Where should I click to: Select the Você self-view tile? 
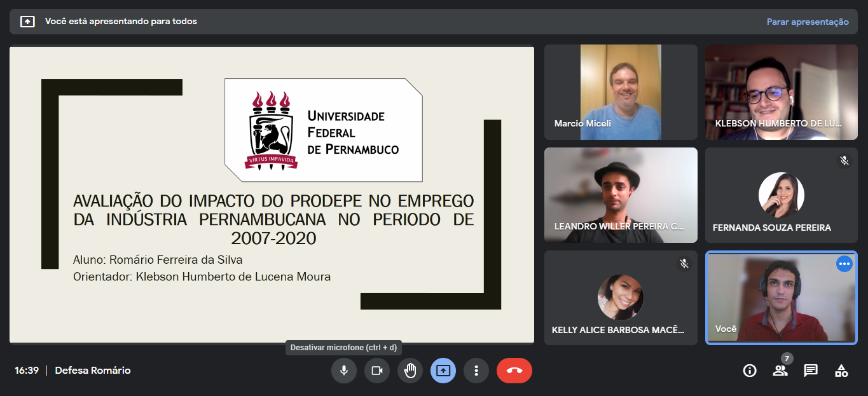click(x=782, y=298)
